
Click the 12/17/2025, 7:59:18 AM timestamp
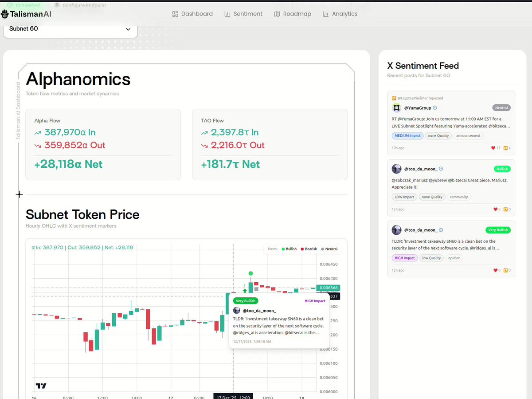[x=252, y=342]
